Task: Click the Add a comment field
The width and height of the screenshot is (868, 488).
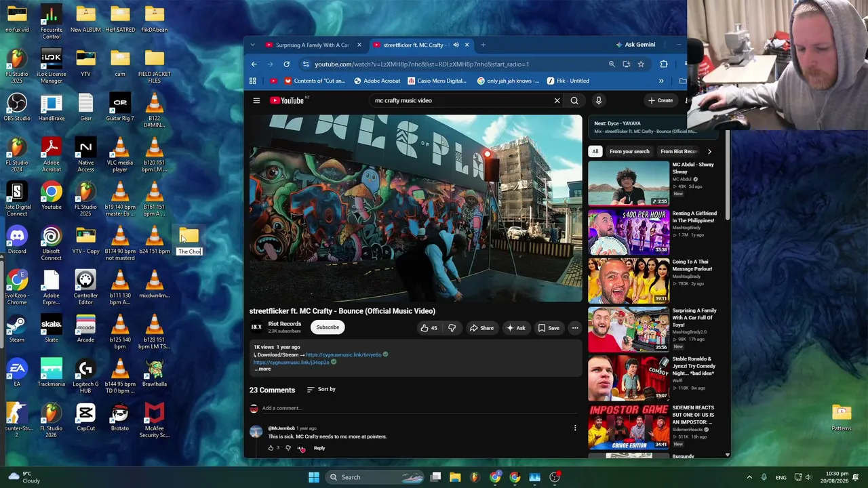Action: pos(418,408)
